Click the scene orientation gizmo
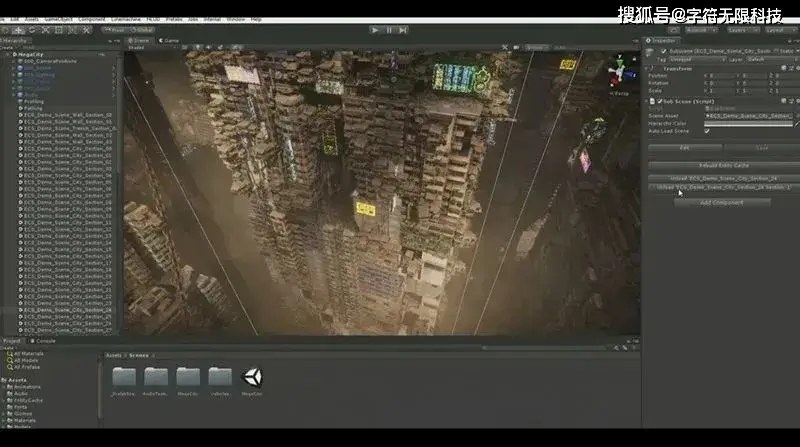The image size is (800, 447). (x=619, y=73)
